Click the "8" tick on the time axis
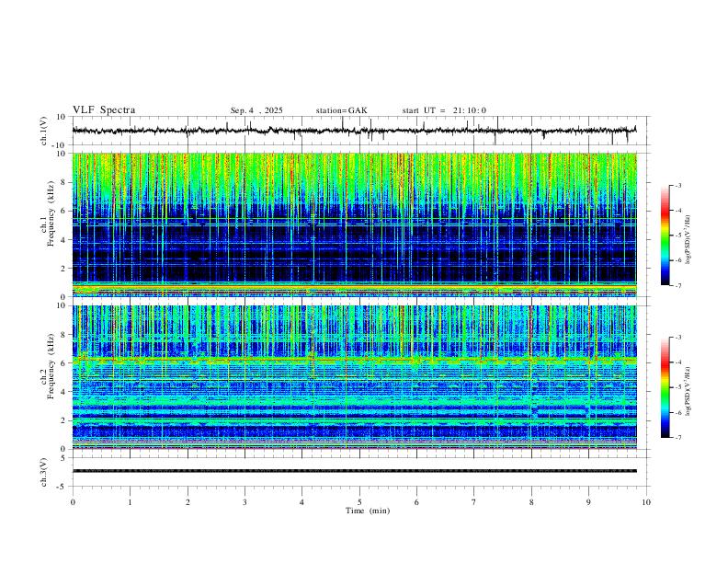The width and height of the screenshot is (728, 563). [x=531, y=502]
